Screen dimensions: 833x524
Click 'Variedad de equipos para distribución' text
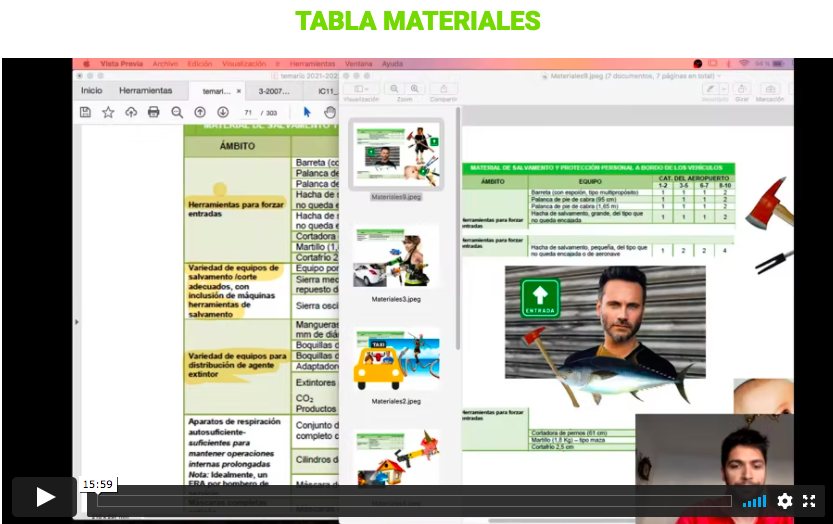click(x=237, y=365)
